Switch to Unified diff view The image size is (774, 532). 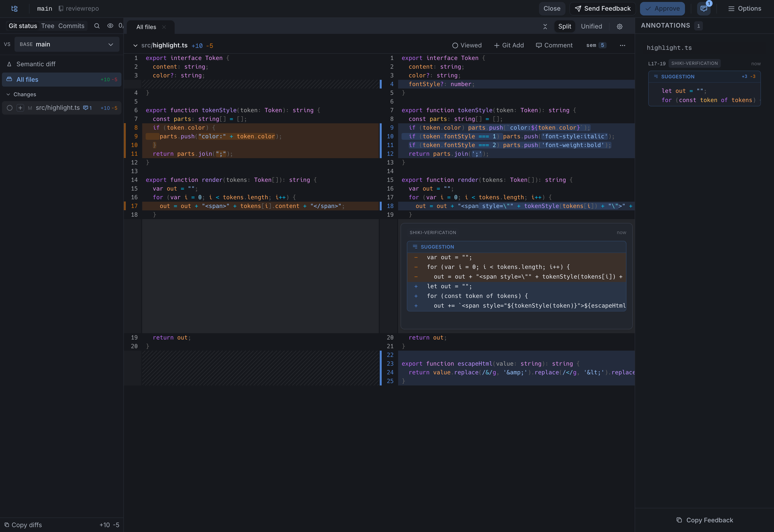point(591,26)
